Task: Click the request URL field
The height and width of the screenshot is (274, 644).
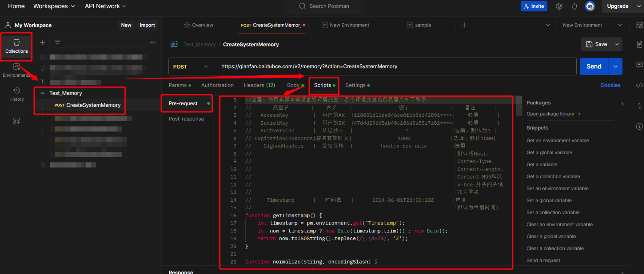Action: pyautogui.click(x=396, y=67)
